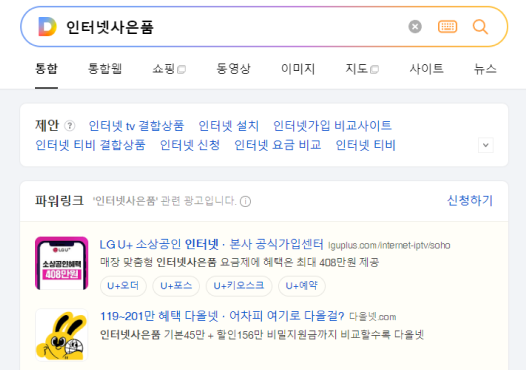Open LG U+ 소상공인 인터넷 ad title
This screenshot has height=370, width=526.
coord(212,244)
